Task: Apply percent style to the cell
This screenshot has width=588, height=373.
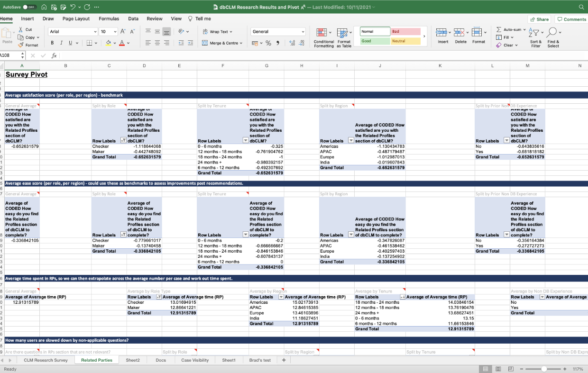Action: [x=268, y=43]
